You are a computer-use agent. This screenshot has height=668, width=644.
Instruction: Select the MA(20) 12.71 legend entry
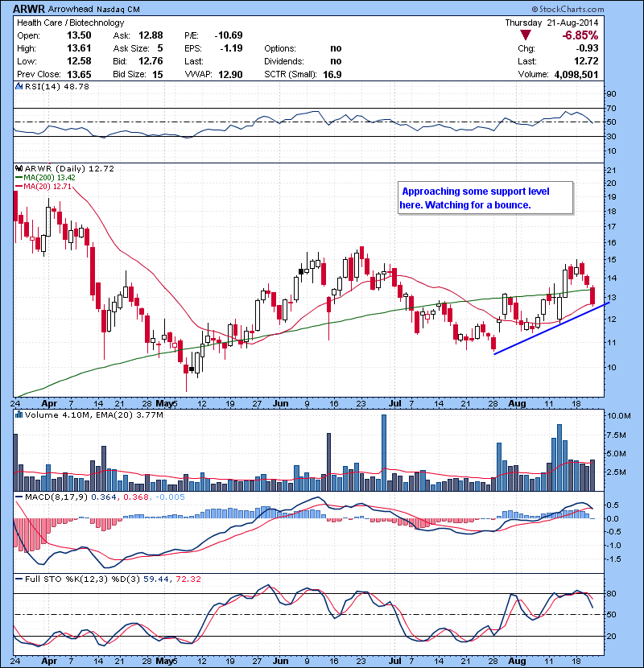pyautogui.click(x=43, y=186)
